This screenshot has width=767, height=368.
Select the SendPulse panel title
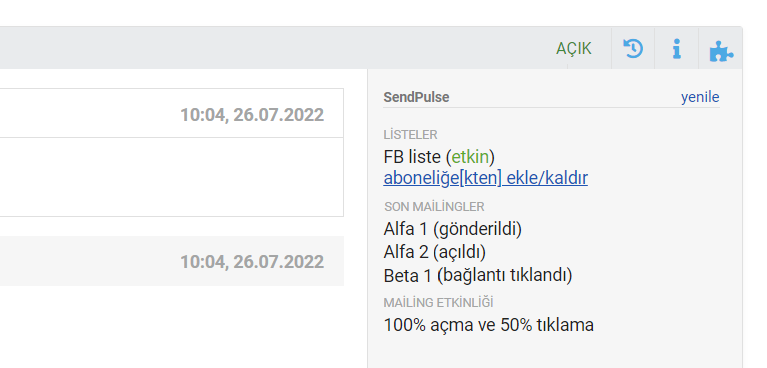416,97
